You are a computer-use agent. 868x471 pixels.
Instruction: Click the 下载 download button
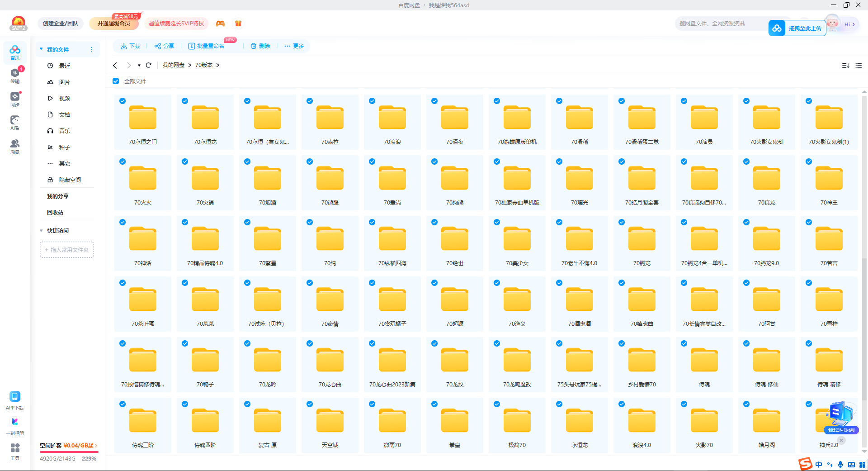tap(130, 46)
